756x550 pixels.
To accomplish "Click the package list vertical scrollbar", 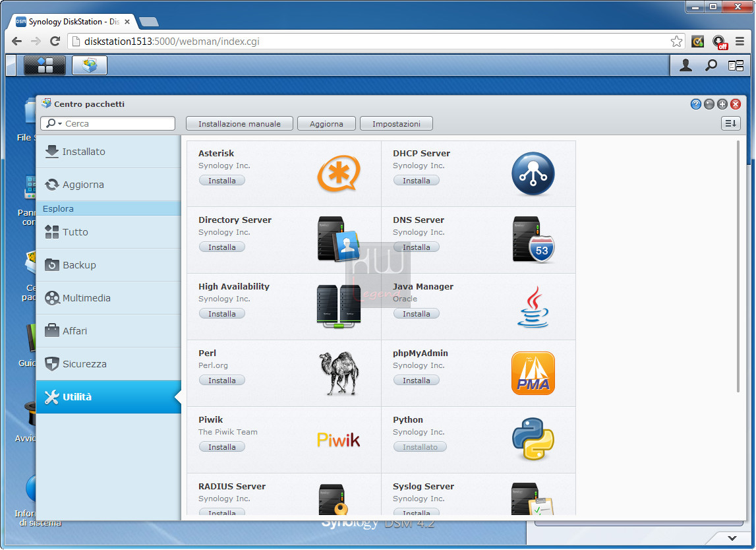I will pos(738,266).
